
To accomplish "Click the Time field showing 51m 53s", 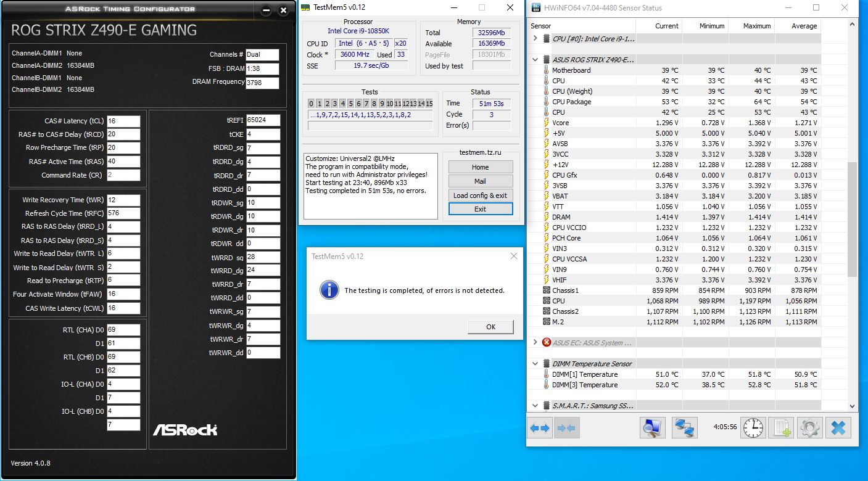I will (x=492, y=104).
